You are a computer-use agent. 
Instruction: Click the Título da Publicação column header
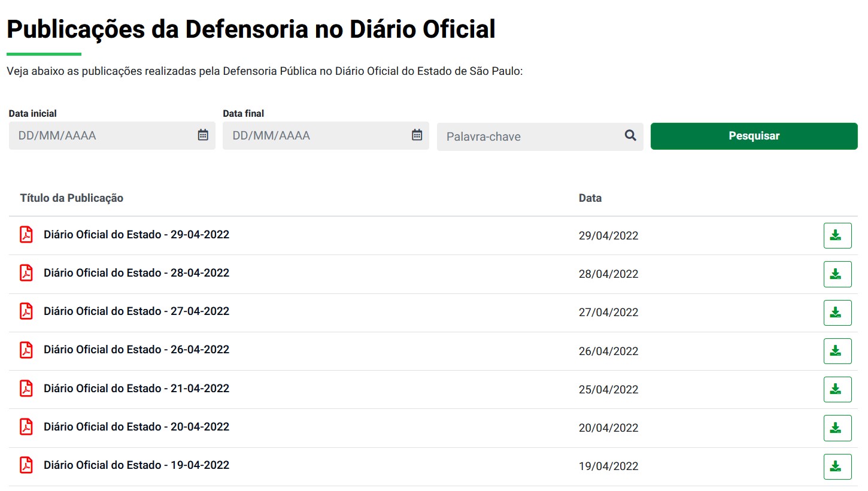[x=72, y=198]
